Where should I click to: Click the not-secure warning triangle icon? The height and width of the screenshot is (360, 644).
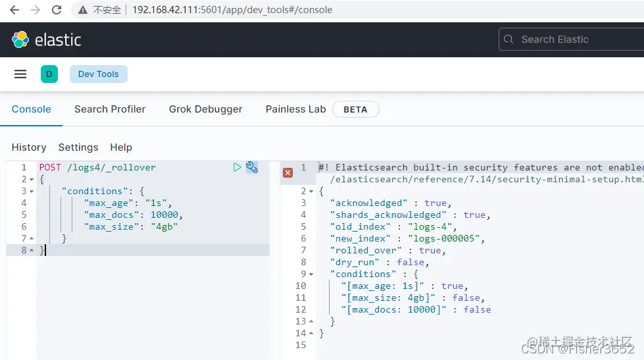[x=83, y=10]
